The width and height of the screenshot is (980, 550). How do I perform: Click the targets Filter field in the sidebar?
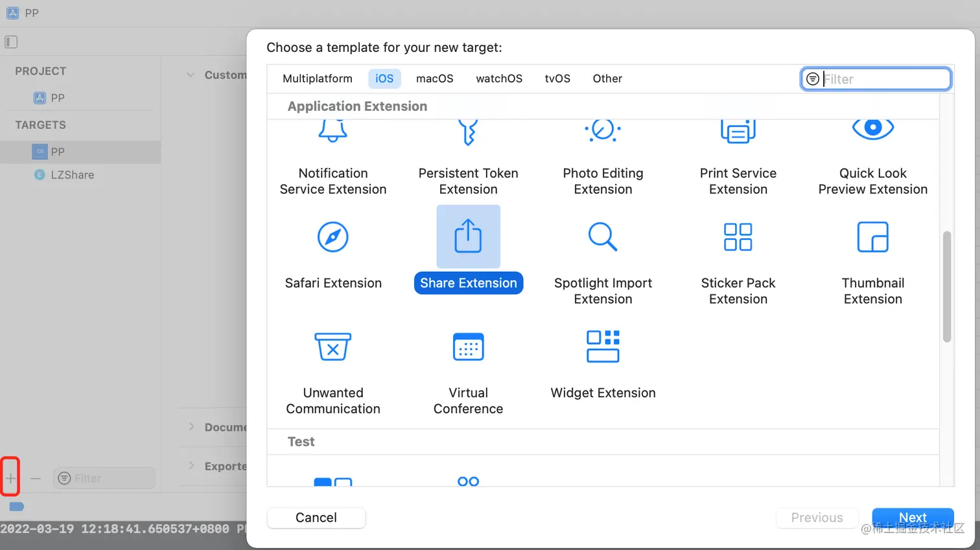pyautogui.click(x=104, y=478)
